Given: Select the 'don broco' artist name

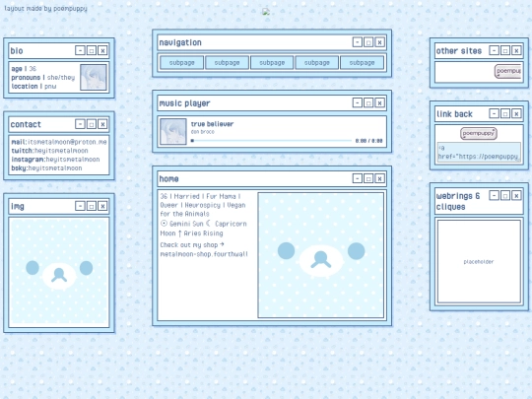Looking at the screenshot, I should point(203,132).
